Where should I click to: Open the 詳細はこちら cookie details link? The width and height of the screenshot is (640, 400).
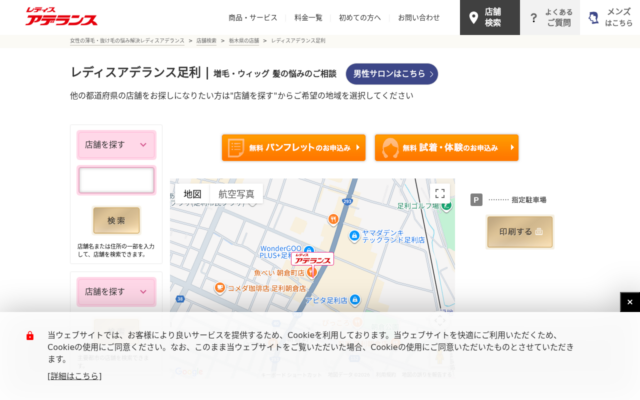pos(75,376)
